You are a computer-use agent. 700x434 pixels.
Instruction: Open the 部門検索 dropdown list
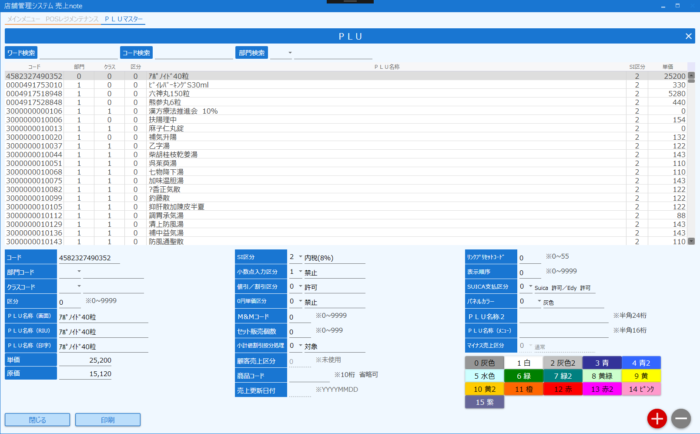(290, 52)
